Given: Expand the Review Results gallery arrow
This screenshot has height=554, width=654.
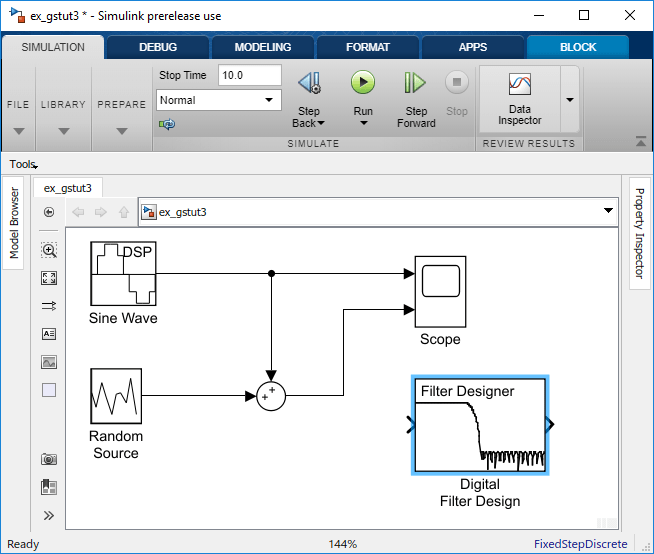Looking at the screenshot, I should click(570, 100).
